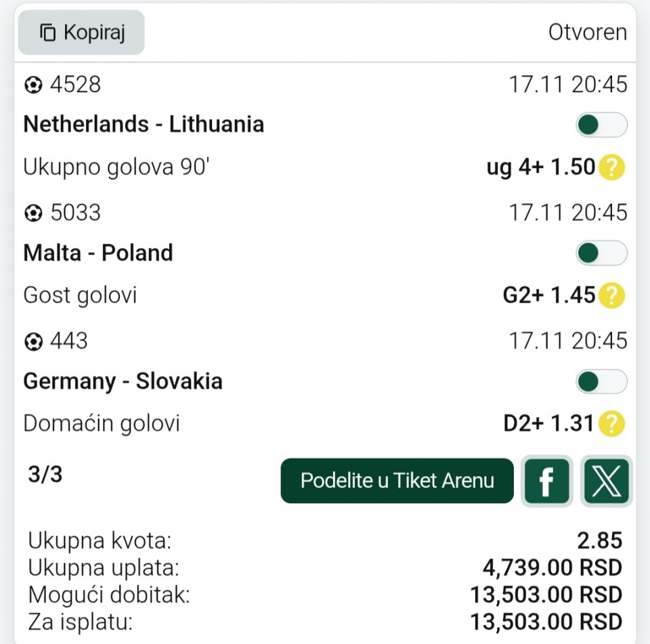
Task: Share ticket on X icon
Action: click(x=606, y=481)
